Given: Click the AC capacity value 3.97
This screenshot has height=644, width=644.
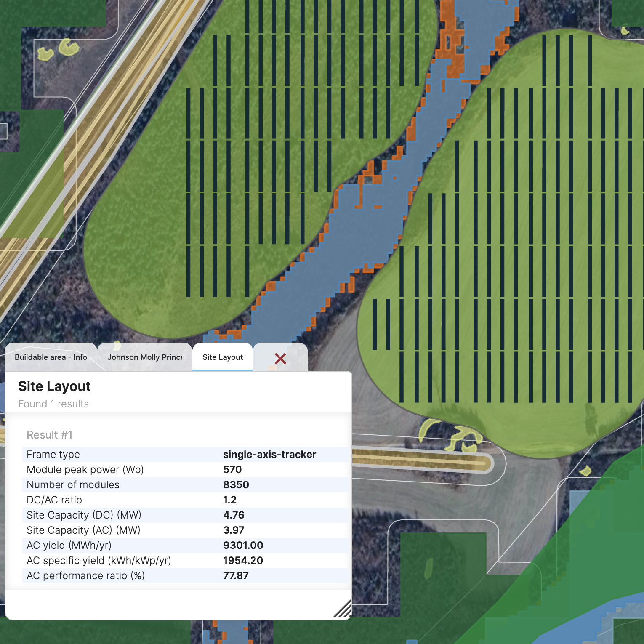Looking at the screenshot, I should [x=234, y=530].
